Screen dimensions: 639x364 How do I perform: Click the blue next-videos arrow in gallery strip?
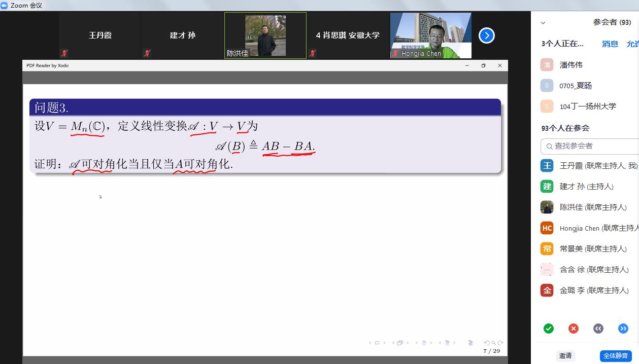[x=486, y=35]
